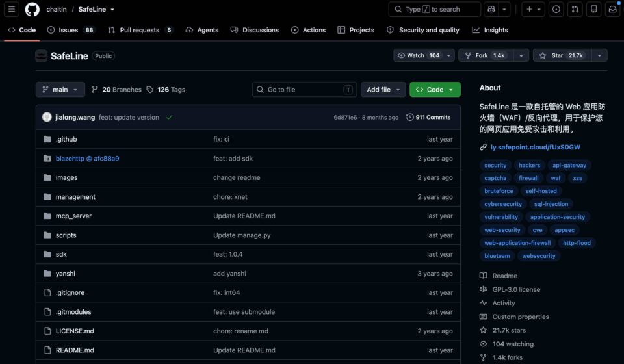
Task: Open Custom properties
Action: point(521,317)
